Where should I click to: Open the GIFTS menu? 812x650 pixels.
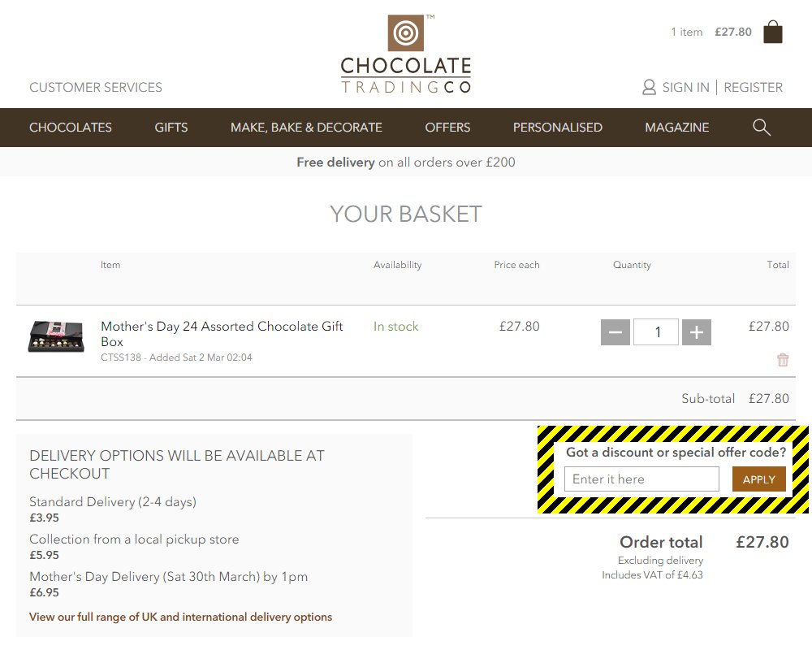point(171,127)
